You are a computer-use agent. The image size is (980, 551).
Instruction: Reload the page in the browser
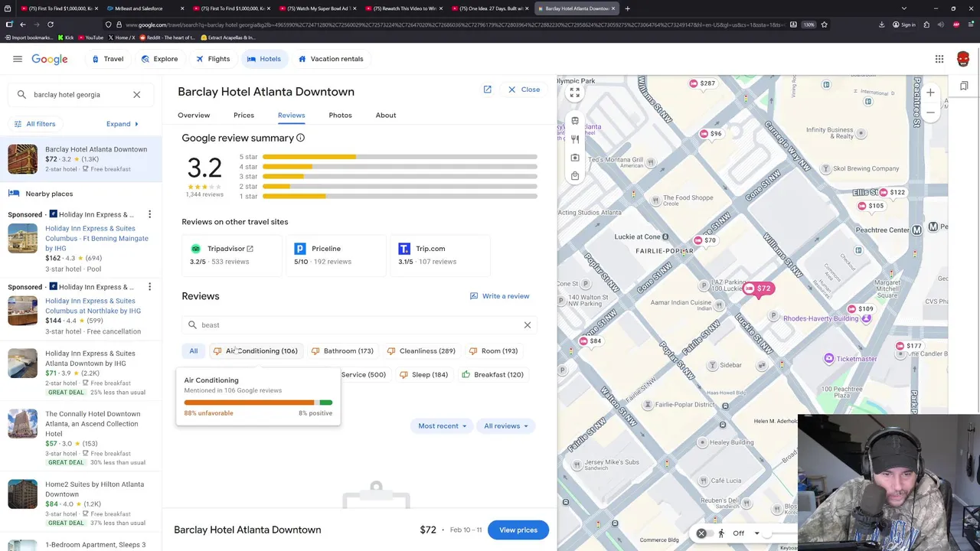click(x=51, y=24)
